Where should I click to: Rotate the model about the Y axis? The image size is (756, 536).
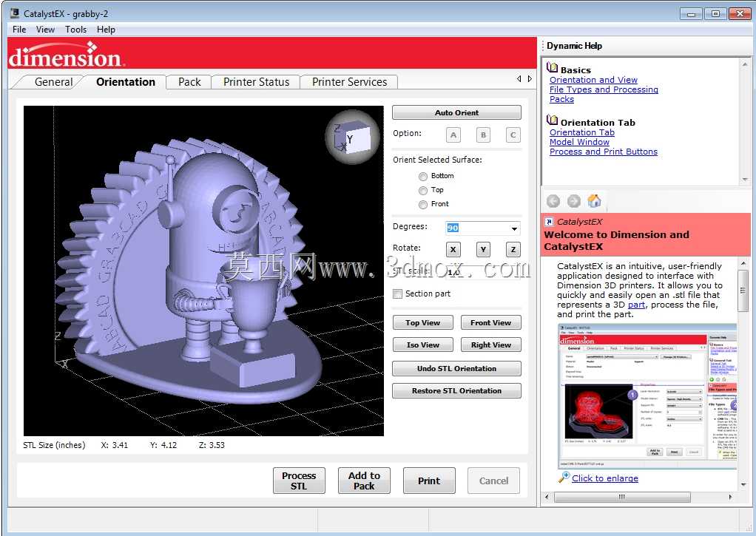(483, 249)
